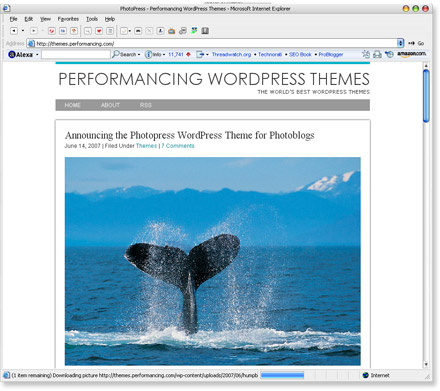Viewport: 440px width, 391px height.
Task: Open the Alexa logo dropdown arrow
Action: [x=37, y=55]
